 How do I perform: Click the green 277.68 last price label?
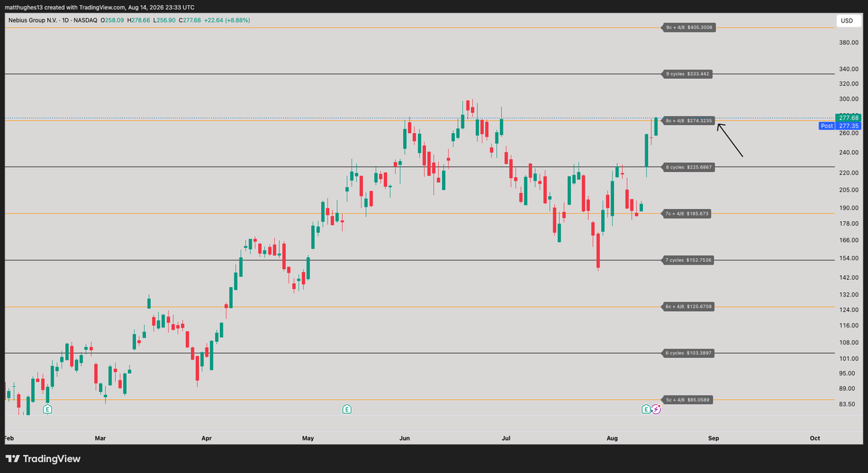[847, 117]
